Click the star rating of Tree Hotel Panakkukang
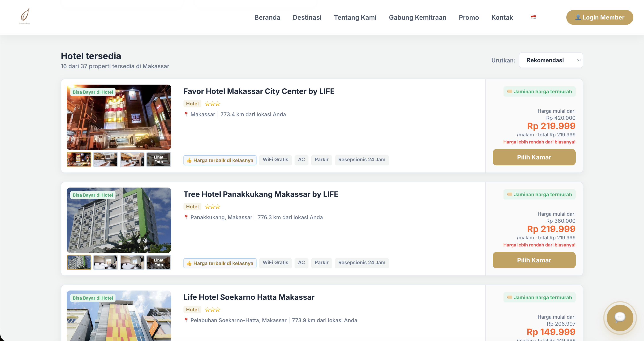 point(212,206)
